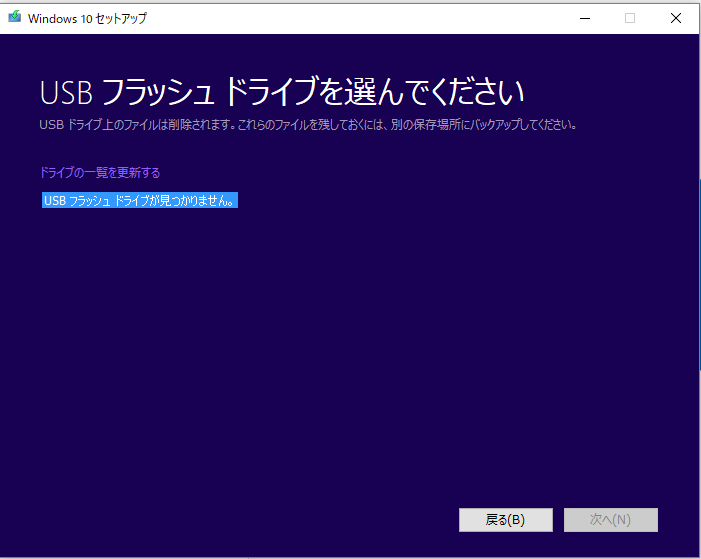Click the USB フラッシュ ドライブを選んでください heading

click(282, 92)
